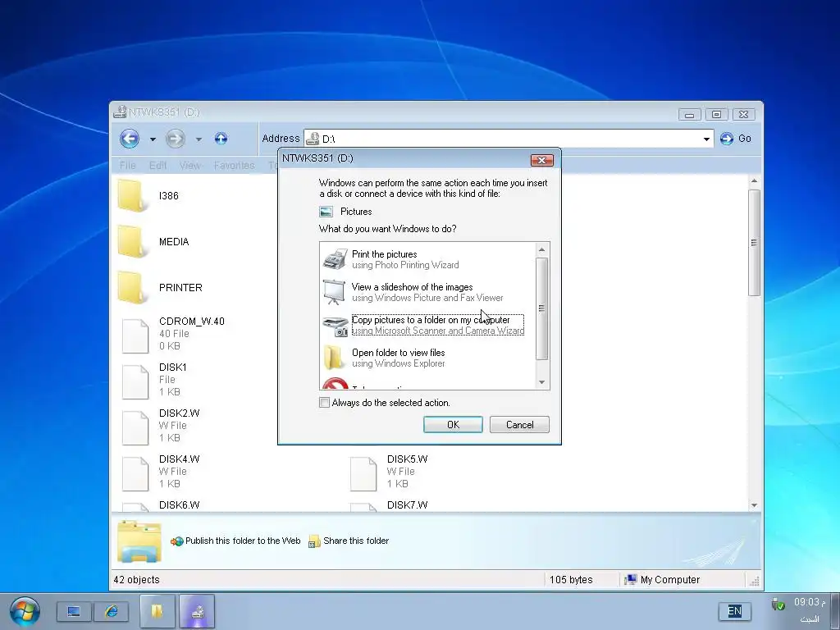Open the Favorites menu
This screenshot has height=630, width=840.
pyautogui.click(x=234, y=166)
